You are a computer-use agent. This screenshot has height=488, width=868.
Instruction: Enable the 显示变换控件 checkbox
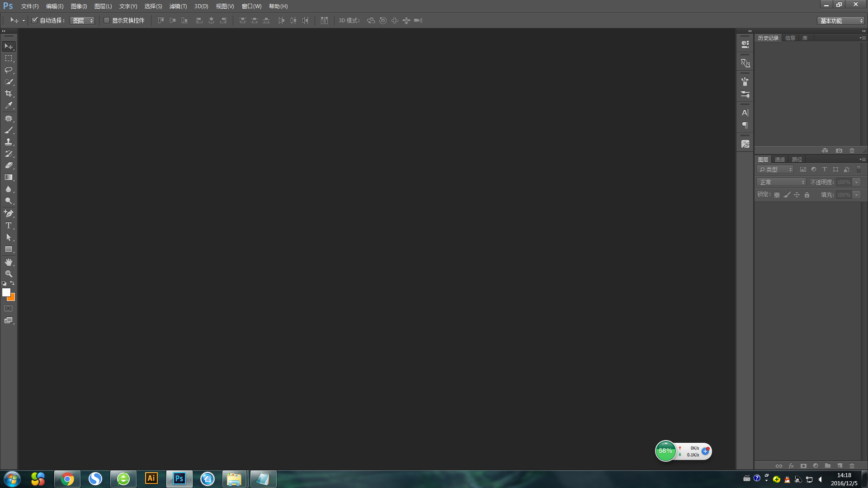[x=107, y=20]
